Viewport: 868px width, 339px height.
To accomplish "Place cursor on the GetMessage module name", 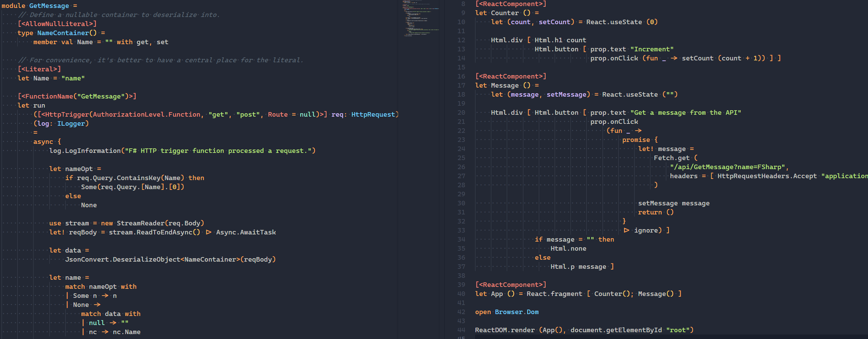I will 49,6.
